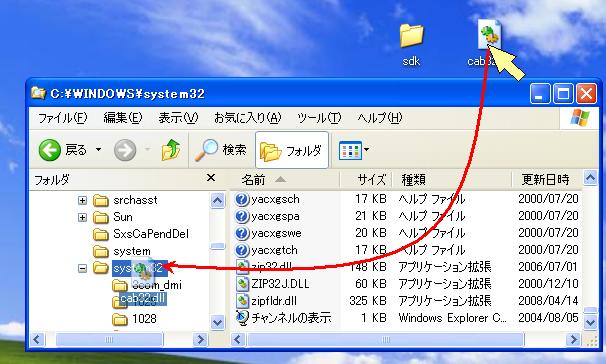606x364 pixels.
Task: Sort by the 名前 column header
Action: click(x=285, y=179)
